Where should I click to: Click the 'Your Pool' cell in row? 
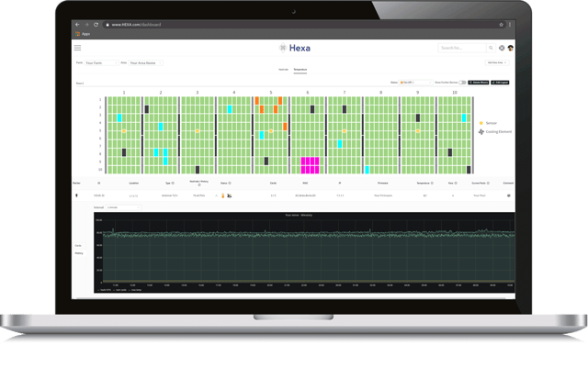(x=480, y=195)
